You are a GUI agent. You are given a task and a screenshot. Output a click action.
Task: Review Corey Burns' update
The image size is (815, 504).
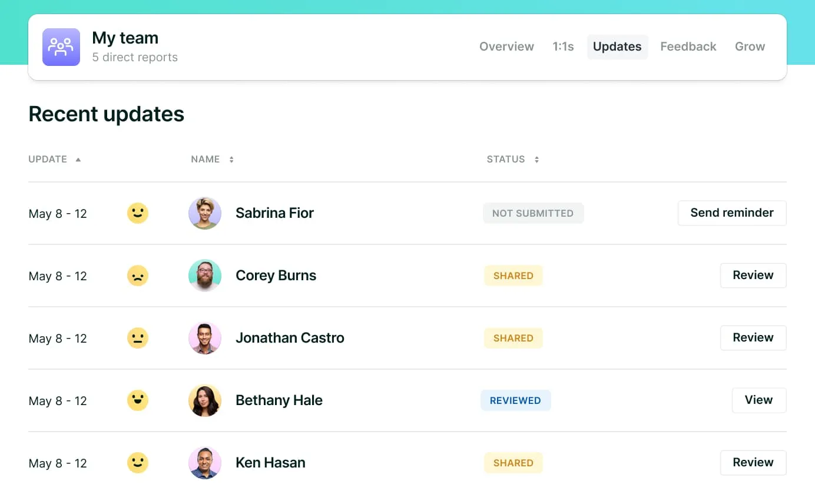[753, 276]
